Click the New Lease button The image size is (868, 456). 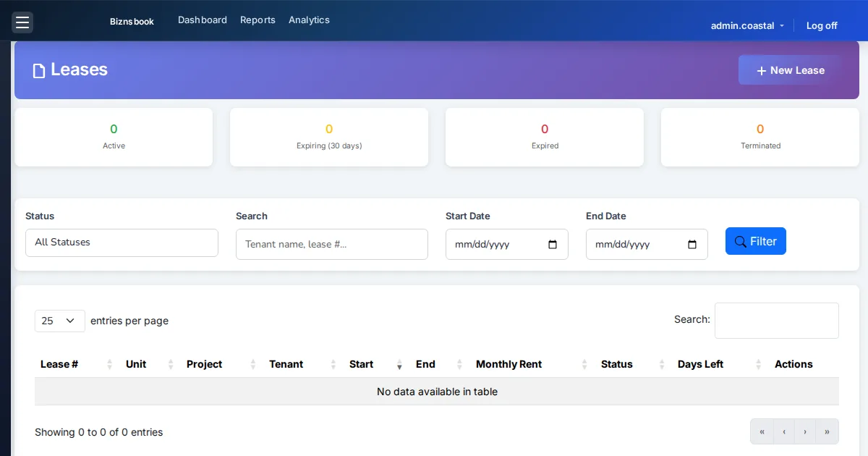click(791, 70)
